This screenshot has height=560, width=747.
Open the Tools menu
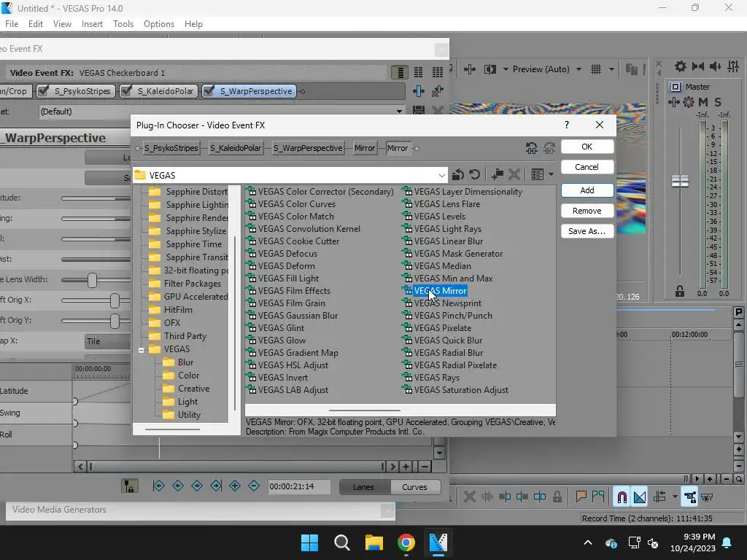point(123,24)
